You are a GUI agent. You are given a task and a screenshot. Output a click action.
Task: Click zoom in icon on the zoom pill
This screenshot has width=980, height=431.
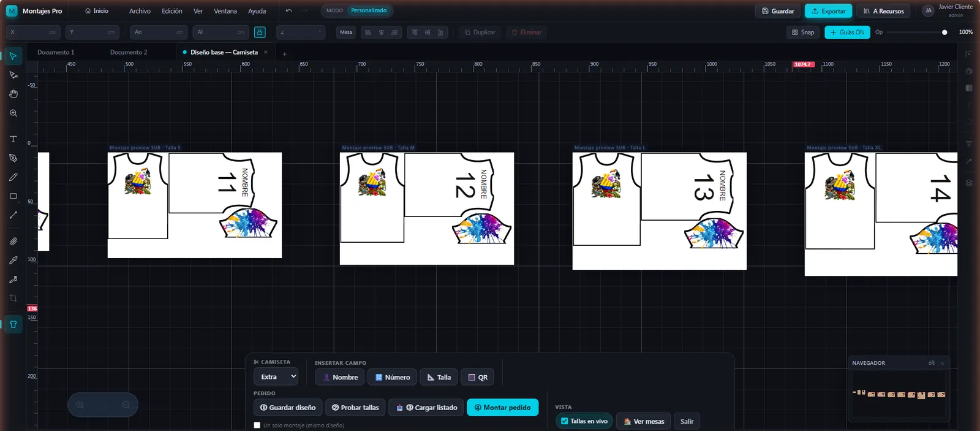80,405
